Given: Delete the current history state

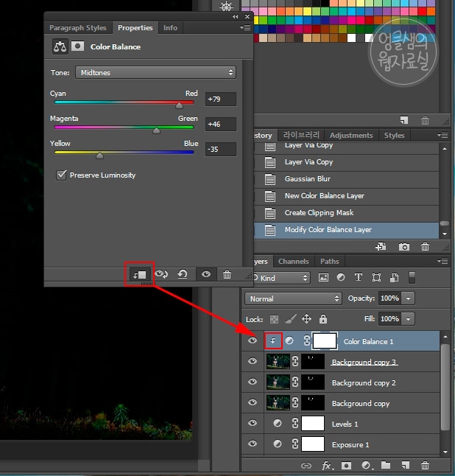Looking at the screenshot, I should pos(425,247).
